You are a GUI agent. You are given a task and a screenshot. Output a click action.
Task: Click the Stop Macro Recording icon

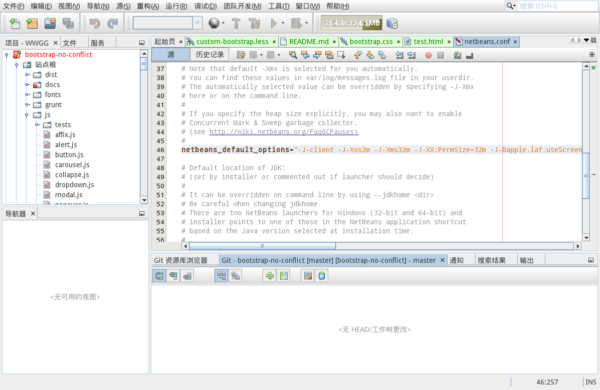[x=441, y=55]
